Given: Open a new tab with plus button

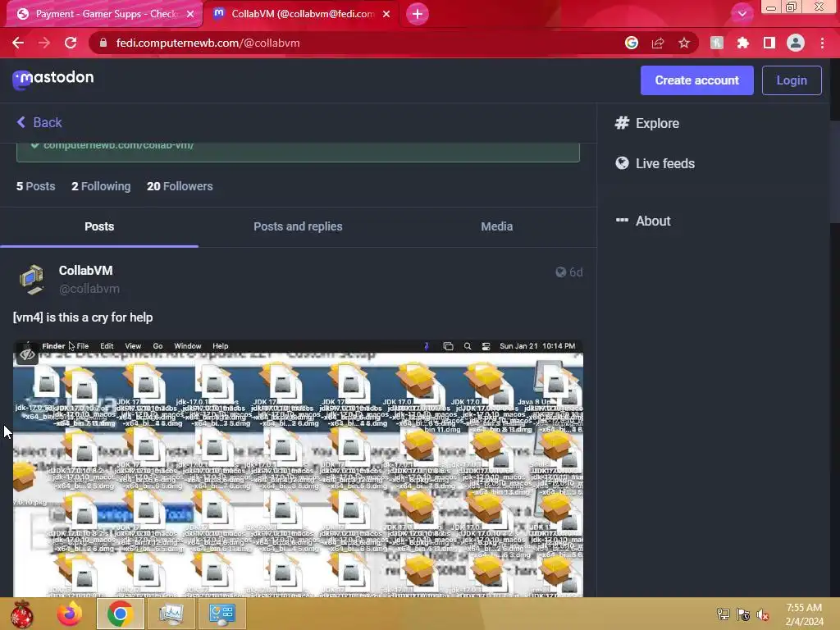Looking at the screenshot, I should pyautogui.click(x=418, y=14).
